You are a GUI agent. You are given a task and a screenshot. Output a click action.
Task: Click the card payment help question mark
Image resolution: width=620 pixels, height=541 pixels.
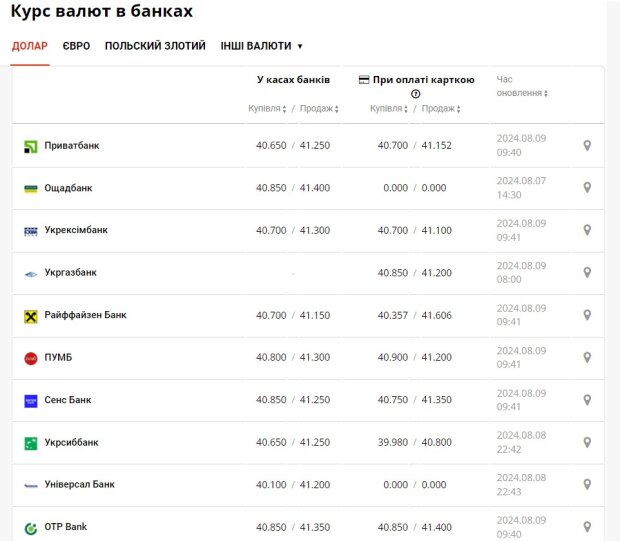416,94
